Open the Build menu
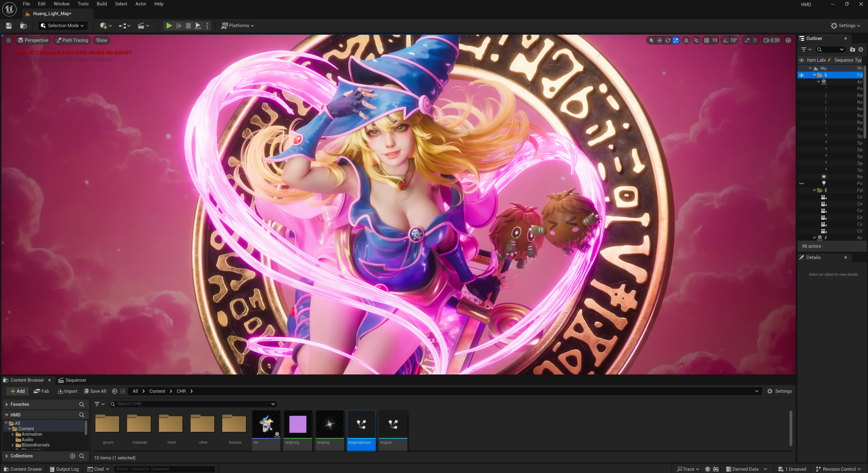Screen dimensions: 868x473 [102, 4]
